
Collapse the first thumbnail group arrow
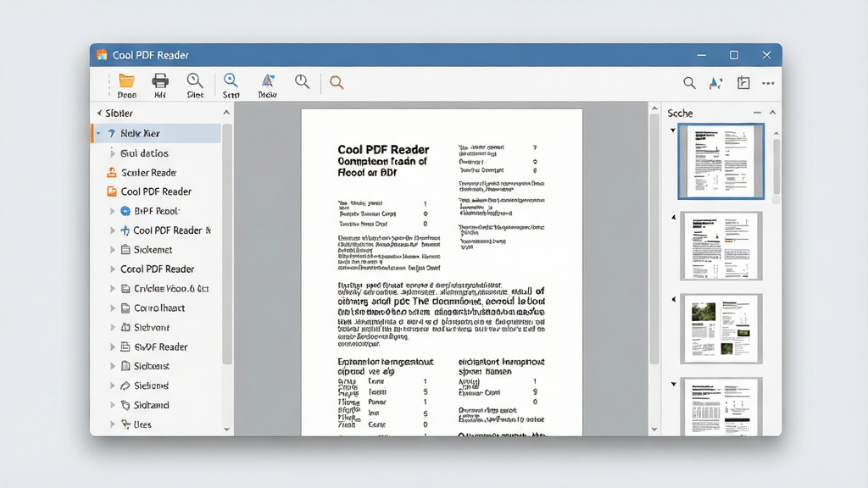pyautogui.click(x=672, y=130)
